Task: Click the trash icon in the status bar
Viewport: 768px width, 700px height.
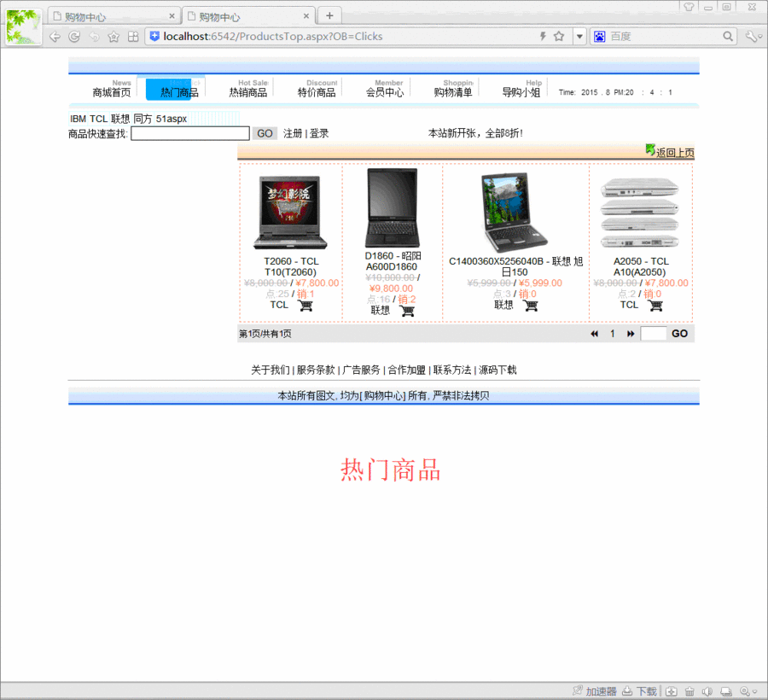Action: (x=688, y=691)
